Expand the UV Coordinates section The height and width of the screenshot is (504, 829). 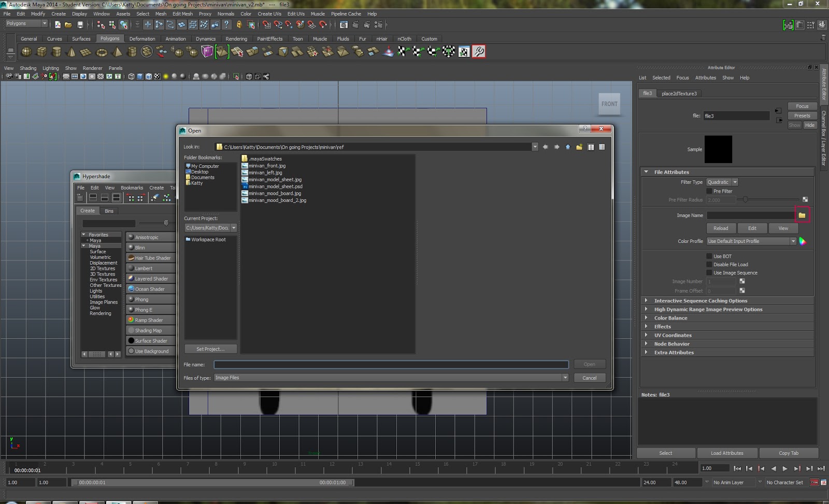click(x=646, y=335)
